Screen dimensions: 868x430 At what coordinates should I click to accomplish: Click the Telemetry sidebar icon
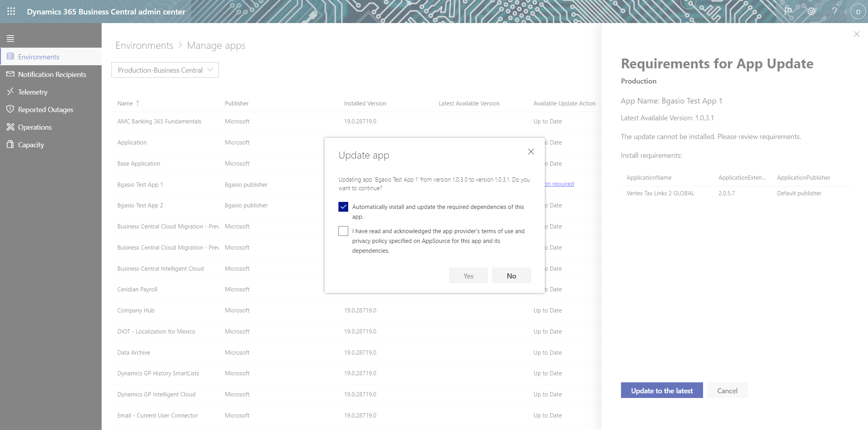tap(10, 91)
